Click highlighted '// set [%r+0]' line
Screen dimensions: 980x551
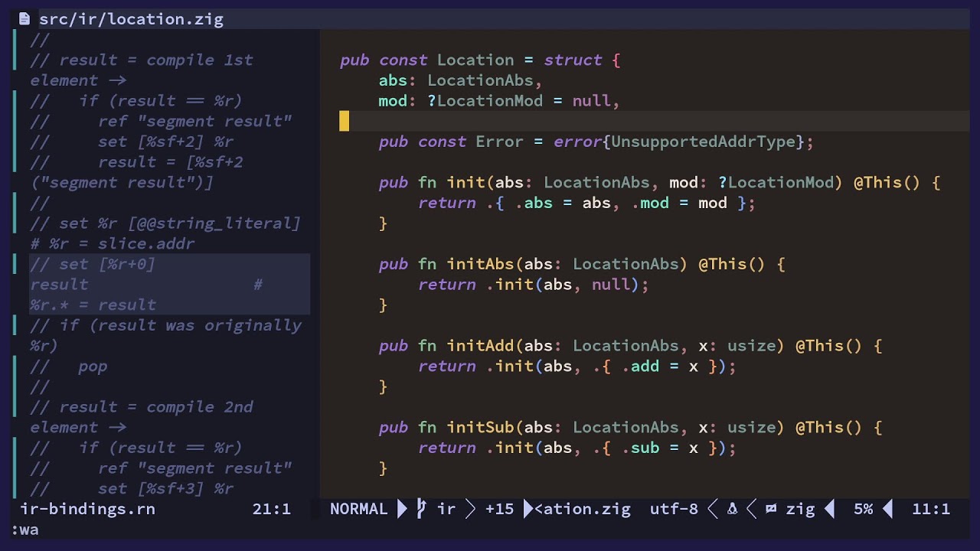(93, 264)
